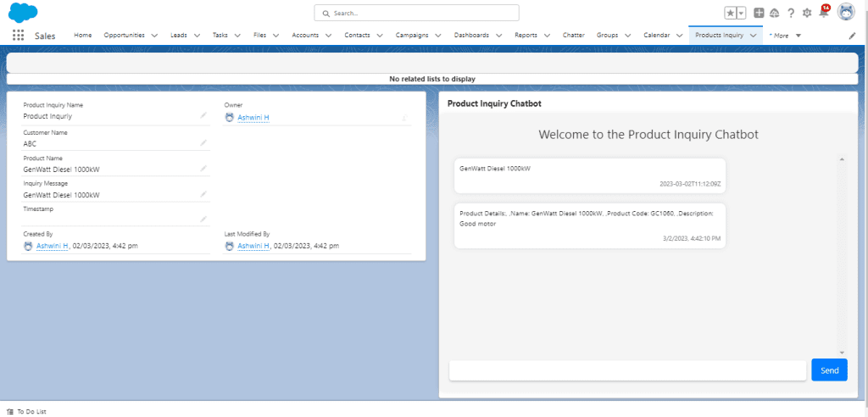Click the Last Modified By avatar icon
Screen dimensions: 868x417
point(230,245)
